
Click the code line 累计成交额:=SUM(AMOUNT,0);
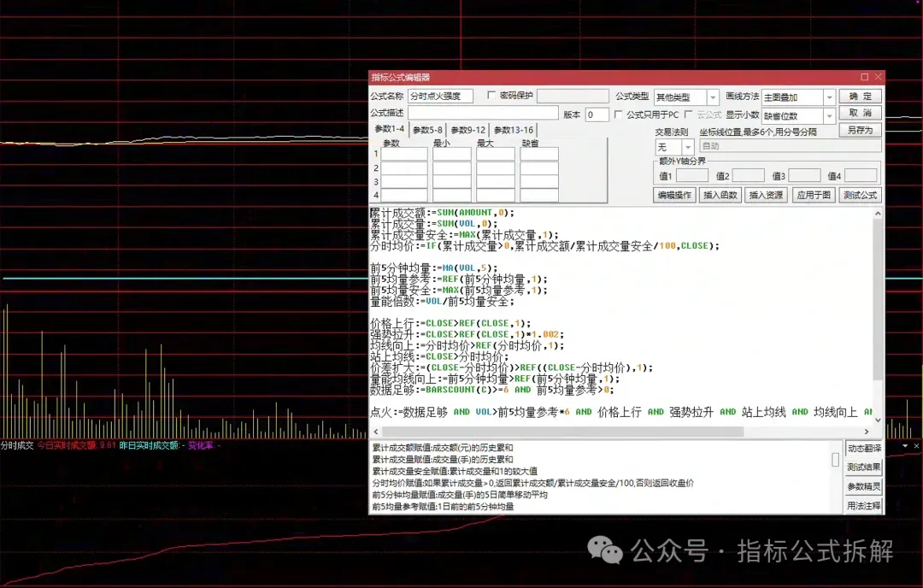click(x=442, y=213)
